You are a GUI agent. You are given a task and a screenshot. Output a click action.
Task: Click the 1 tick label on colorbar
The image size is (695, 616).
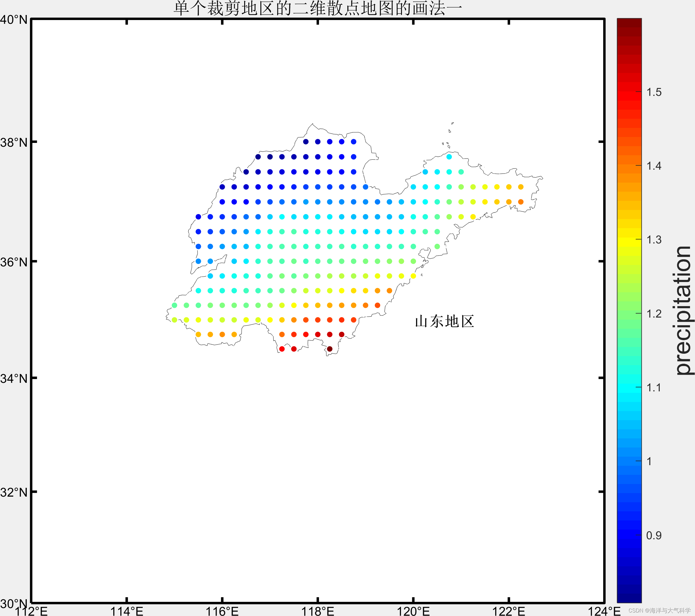(x=649, y=461)
